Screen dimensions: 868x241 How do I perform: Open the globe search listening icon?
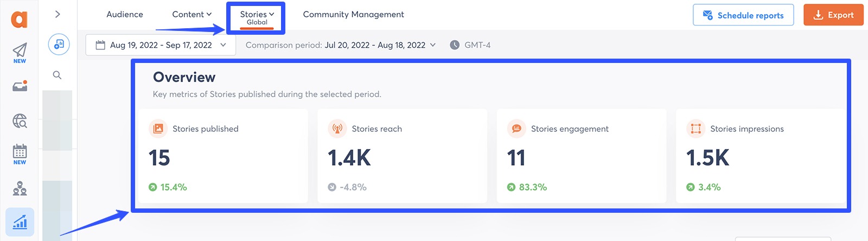[20, 120]
